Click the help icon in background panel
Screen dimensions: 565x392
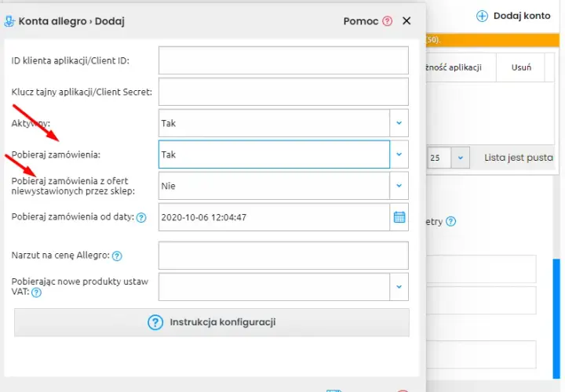[450, 221]
